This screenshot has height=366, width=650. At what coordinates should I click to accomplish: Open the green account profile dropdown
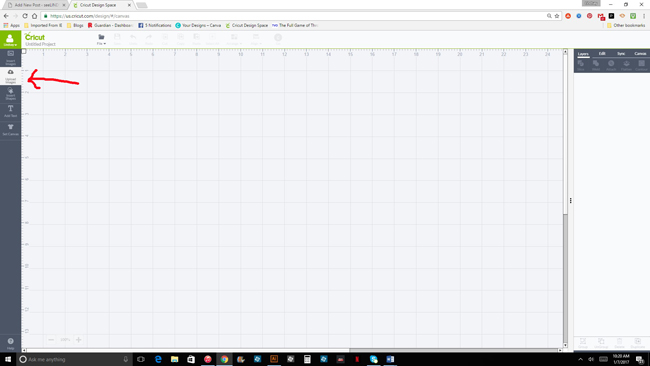point(10,40)
